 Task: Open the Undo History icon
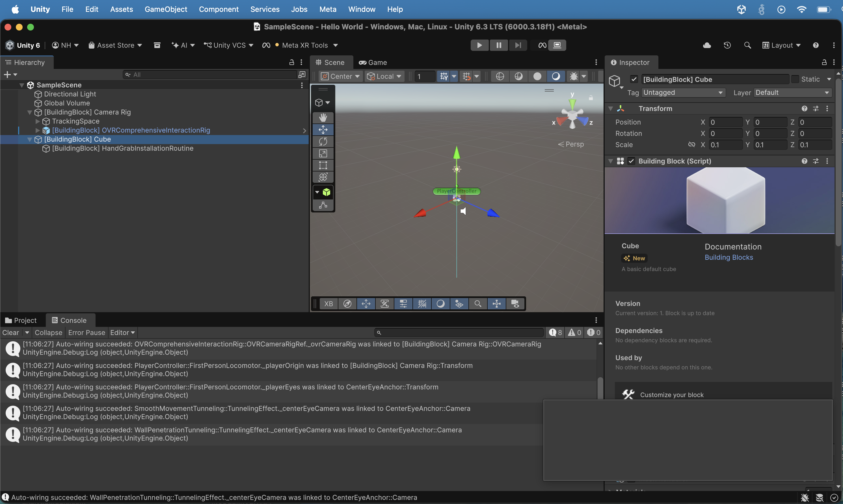click(727, 45)
